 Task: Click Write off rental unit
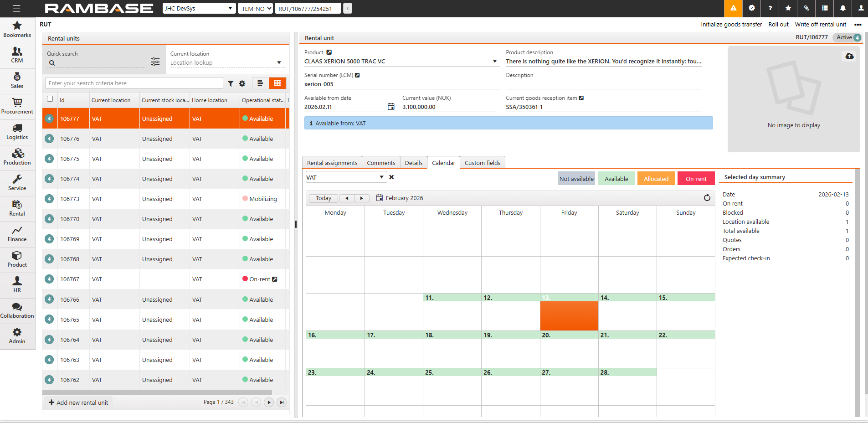[x=821, y=25]
